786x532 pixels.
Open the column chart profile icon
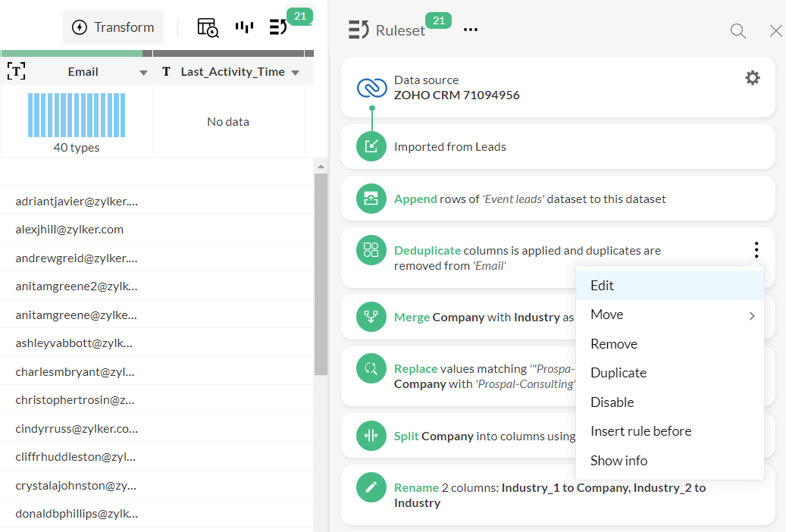(x=244, y=27)
